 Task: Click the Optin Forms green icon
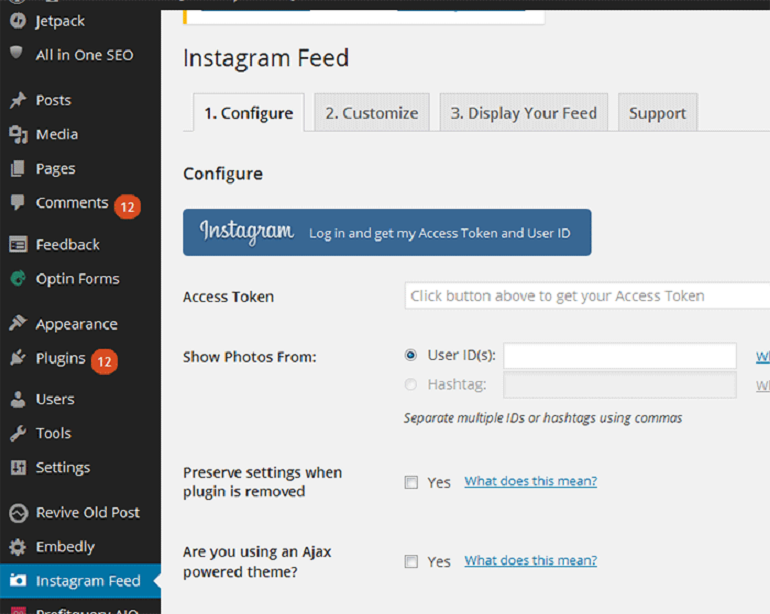[x=18, y=279]
